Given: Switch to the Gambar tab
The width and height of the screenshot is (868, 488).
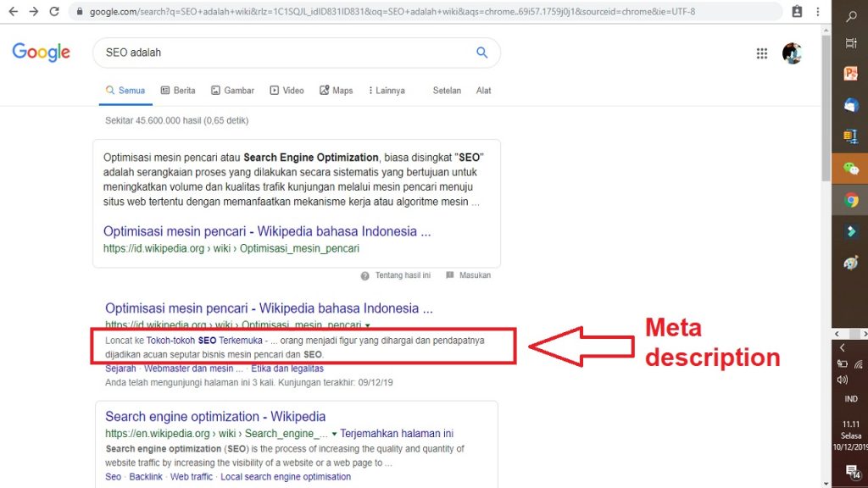Looking at the screenshot, I should [x=232, y=91].
